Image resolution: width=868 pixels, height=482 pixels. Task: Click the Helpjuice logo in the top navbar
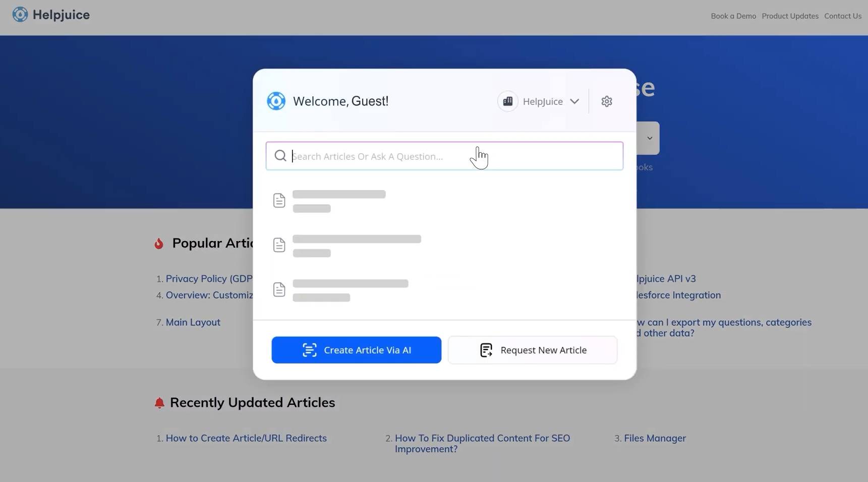pyautogui.click(x=50, y=15)
